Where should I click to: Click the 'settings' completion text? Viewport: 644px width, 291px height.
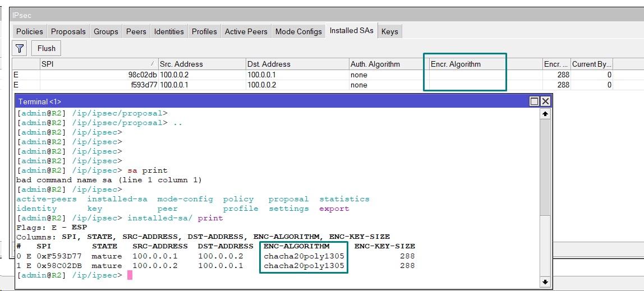click(x=289, y=209)
